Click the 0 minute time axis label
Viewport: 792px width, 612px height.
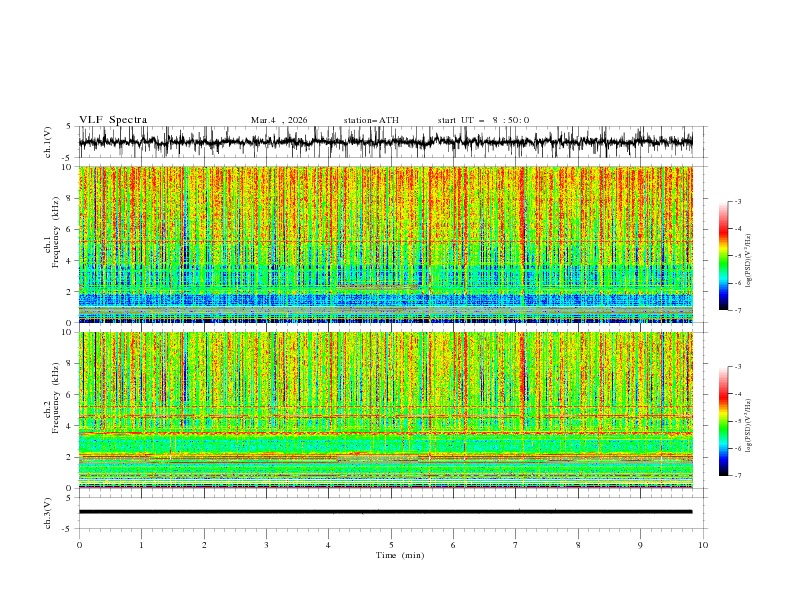click(x=79, y=545)
